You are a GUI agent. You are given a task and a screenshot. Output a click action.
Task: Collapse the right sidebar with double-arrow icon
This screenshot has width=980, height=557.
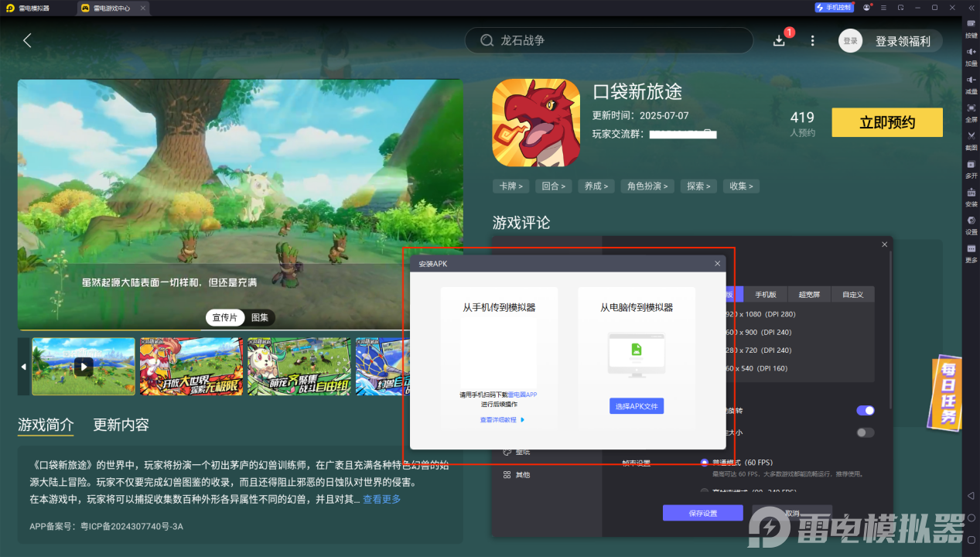(x=971, y=7)
